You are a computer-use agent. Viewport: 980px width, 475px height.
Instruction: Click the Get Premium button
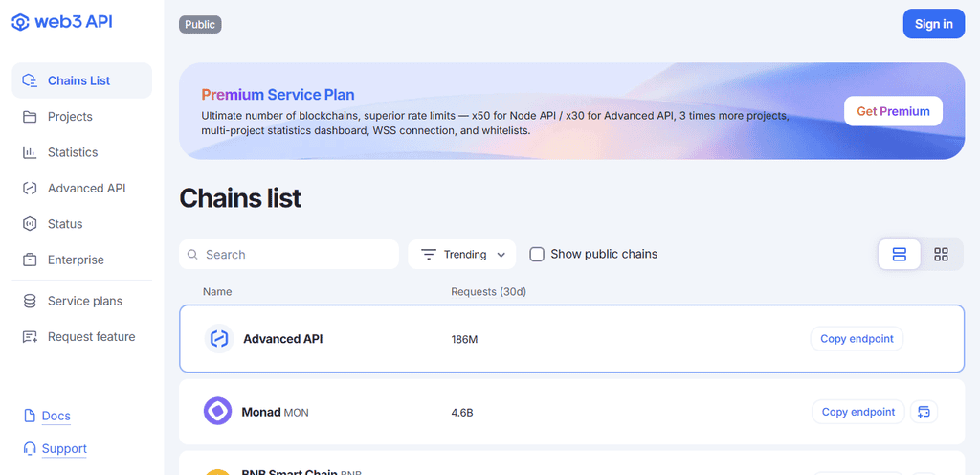pos(893,111)
